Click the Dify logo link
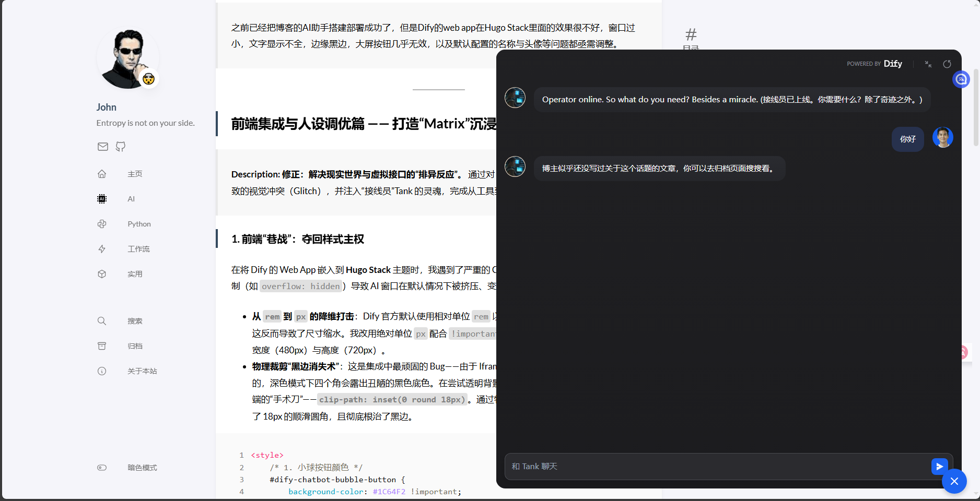 click(892, 64)
